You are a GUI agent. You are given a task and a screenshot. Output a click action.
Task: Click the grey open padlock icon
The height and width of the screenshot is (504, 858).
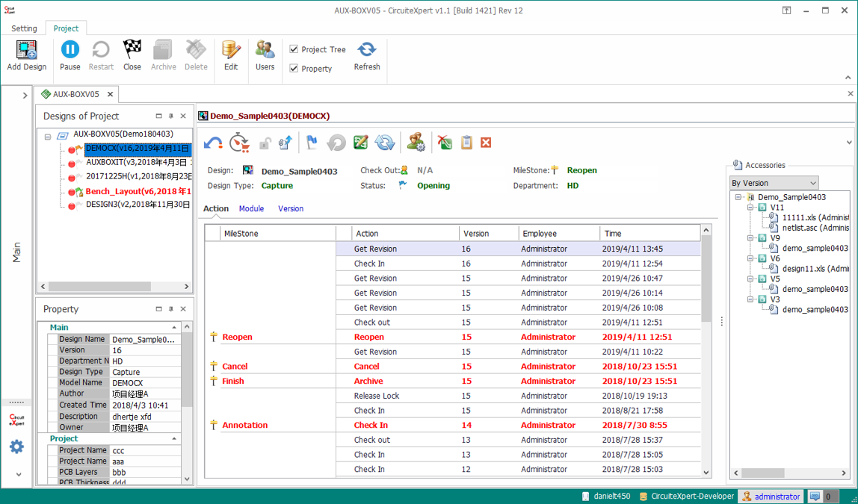tap(265, 143)
